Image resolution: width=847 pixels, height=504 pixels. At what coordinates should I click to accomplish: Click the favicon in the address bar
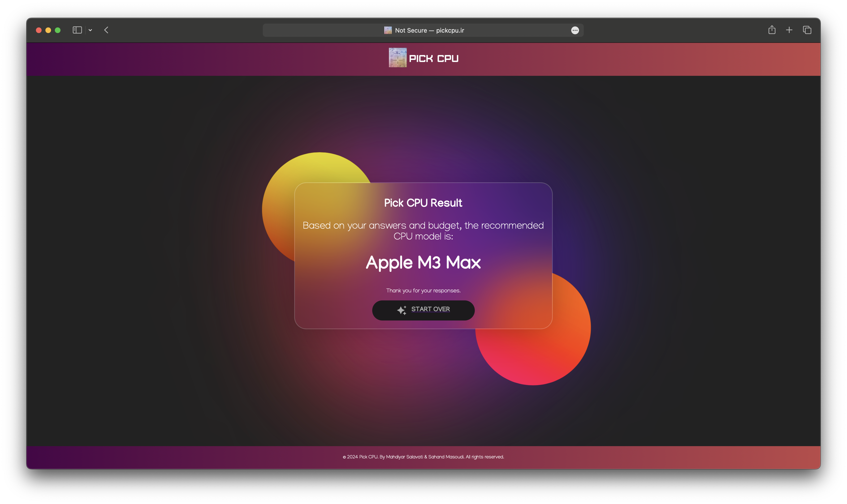click(x=388, y=30)
